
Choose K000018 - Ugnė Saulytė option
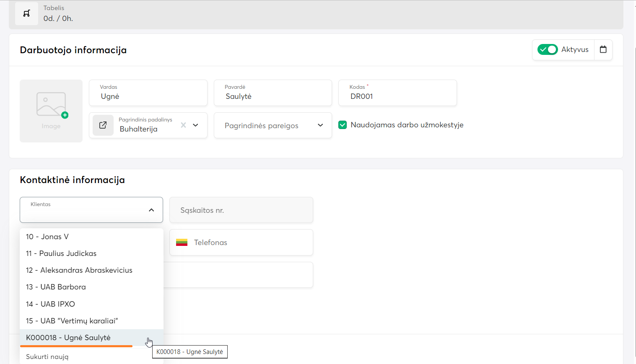click(x=68, y=338)
